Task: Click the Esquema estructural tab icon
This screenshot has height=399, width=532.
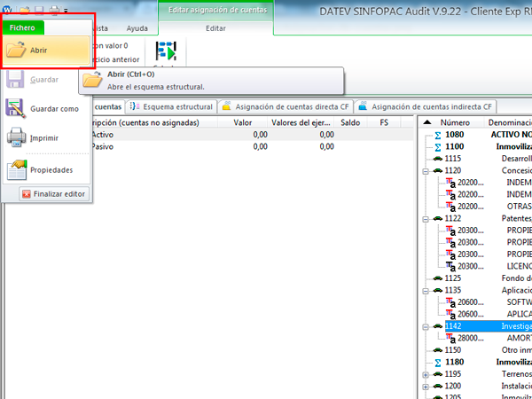Action: click(135, 106)
